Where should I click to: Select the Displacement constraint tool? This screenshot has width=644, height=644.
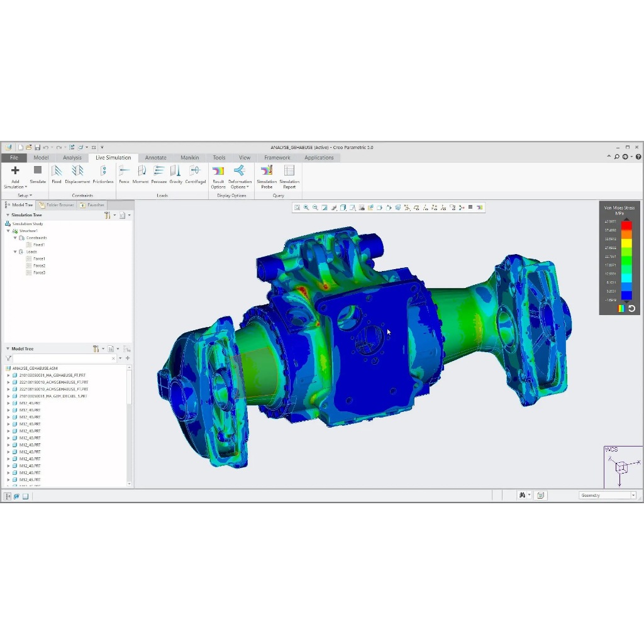point(77,174)
